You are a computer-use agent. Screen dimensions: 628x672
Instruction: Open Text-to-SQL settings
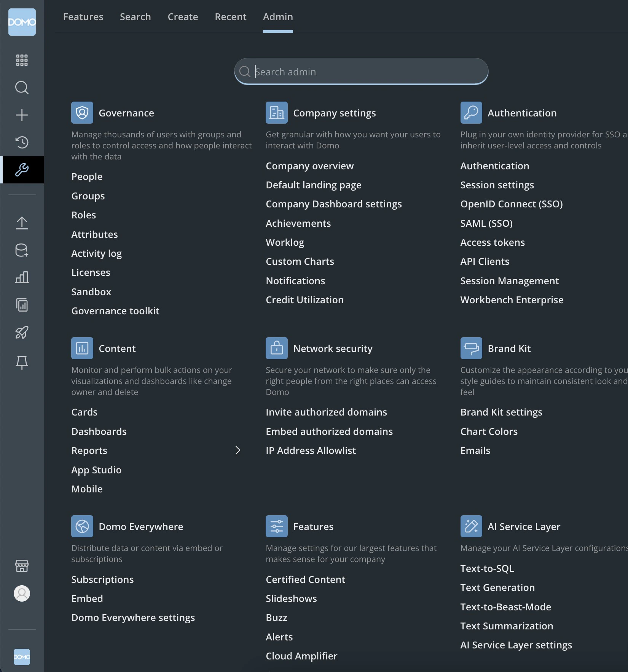487,568
